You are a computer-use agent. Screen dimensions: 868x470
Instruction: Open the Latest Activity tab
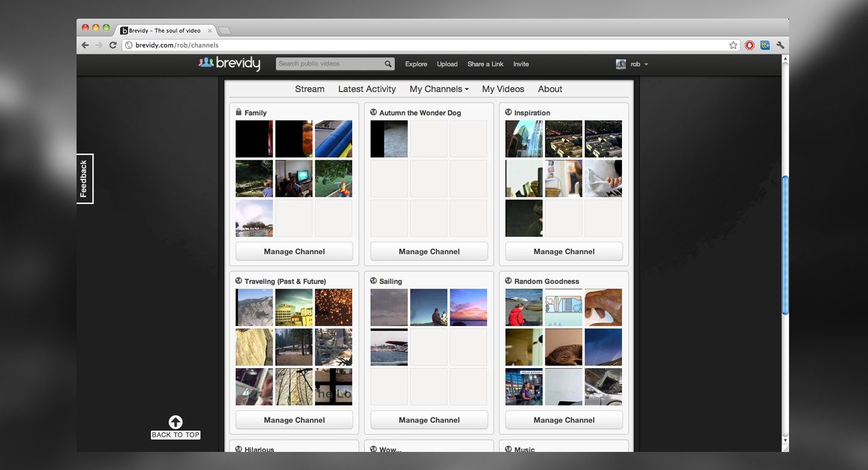coord(367,89)
